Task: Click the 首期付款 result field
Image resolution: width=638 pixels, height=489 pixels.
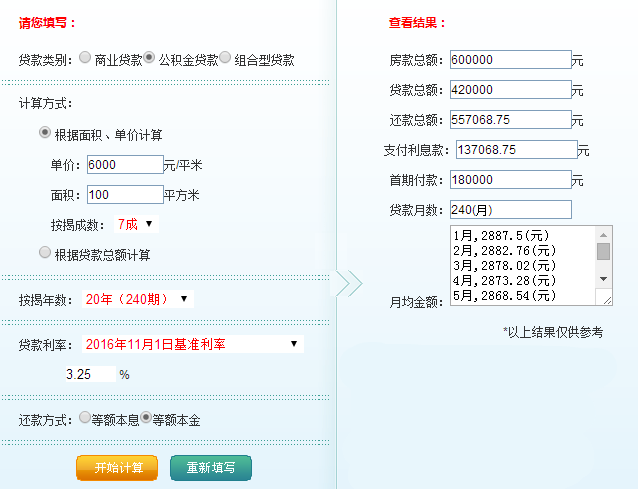Action: (x=511, y=179)
